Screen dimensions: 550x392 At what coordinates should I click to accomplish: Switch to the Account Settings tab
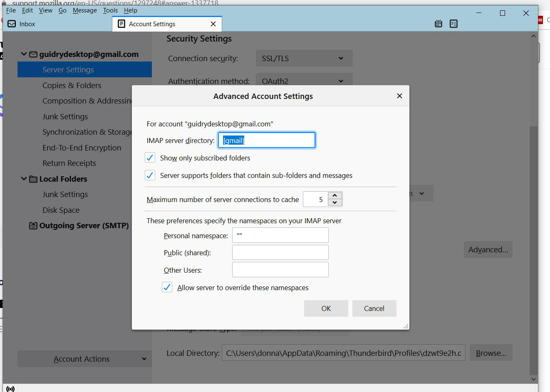click(166, 24)
